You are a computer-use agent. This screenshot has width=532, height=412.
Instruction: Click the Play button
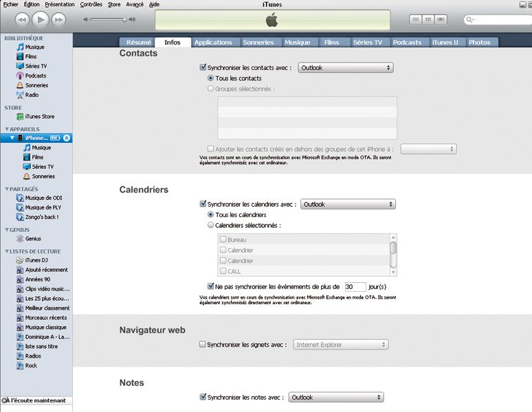[40, 20]
